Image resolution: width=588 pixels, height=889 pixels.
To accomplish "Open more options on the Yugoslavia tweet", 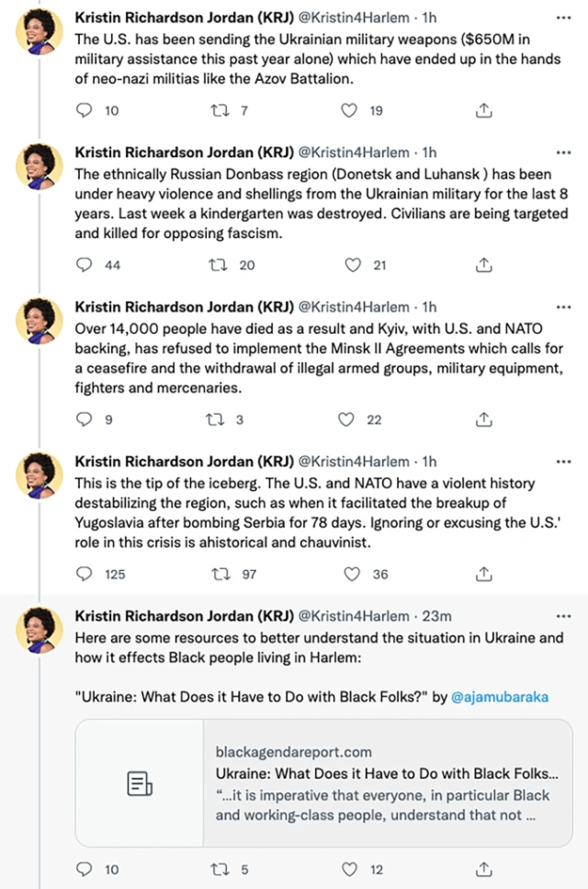I will (x=562, y=461).
